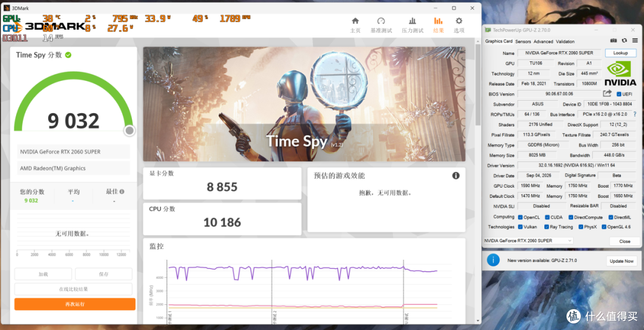The height and width of the screenshot is (330, 644).
Task: Click the Lookup button
Action: tap(620, 53)
